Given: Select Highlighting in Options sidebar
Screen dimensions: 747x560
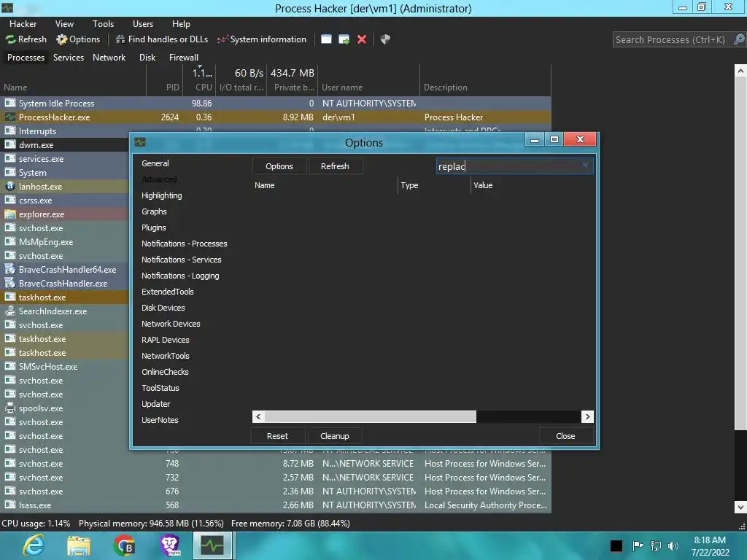Looking at the screenshot, I should (x=161, y=195).
